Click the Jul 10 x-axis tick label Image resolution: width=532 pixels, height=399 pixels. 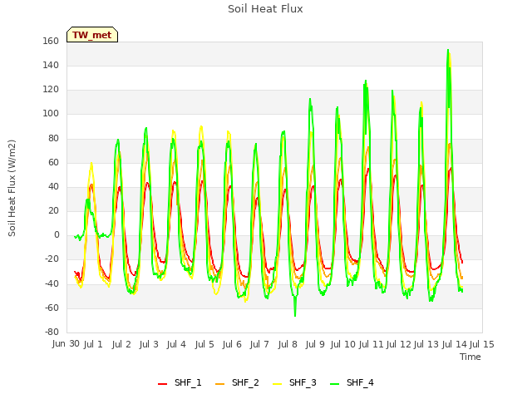click(342, 344)
